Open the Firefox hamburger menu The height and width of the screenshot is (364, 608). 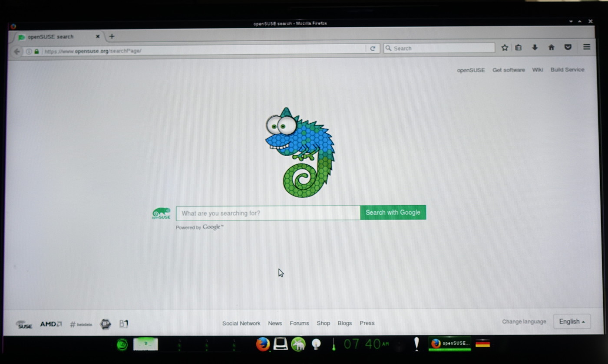coord(587,47)
